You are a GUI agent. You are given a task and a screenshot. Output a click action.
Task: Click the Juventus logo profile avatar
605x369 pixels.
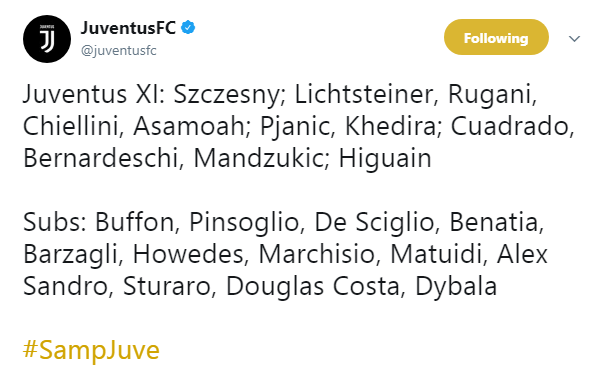coord(47,39)
